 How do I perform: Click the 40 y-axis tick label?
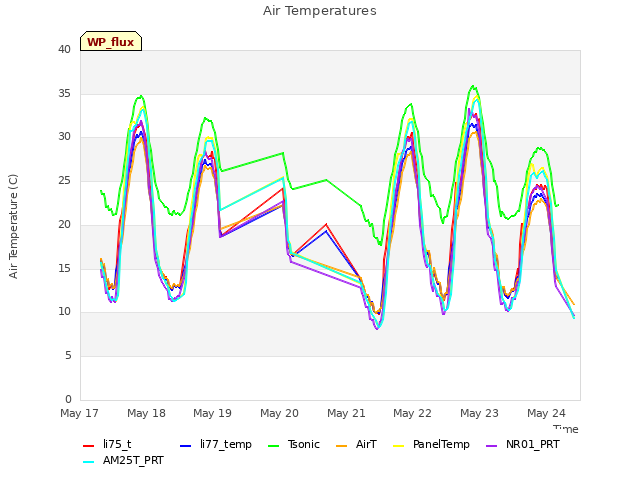(64, 50)
